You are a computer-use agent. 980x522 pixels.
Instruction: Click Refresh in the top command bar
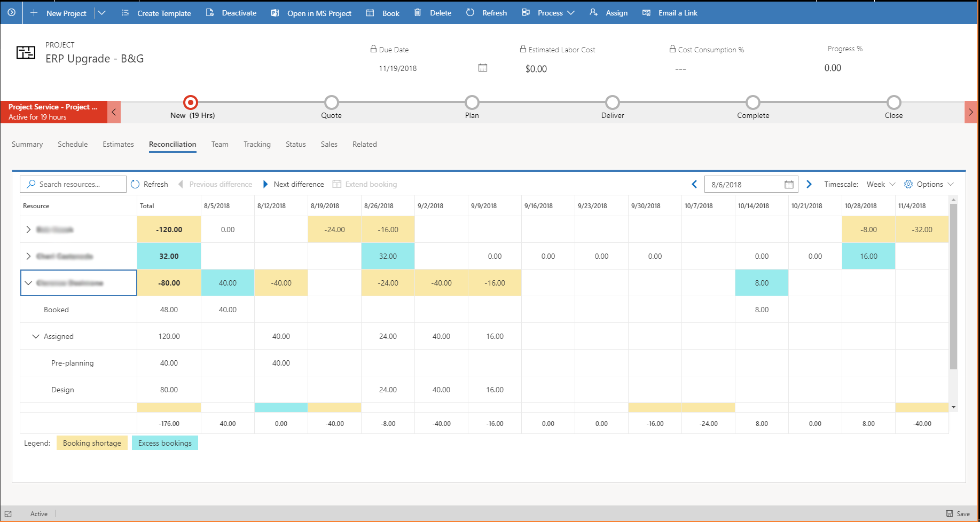click(x=487, y=13)
